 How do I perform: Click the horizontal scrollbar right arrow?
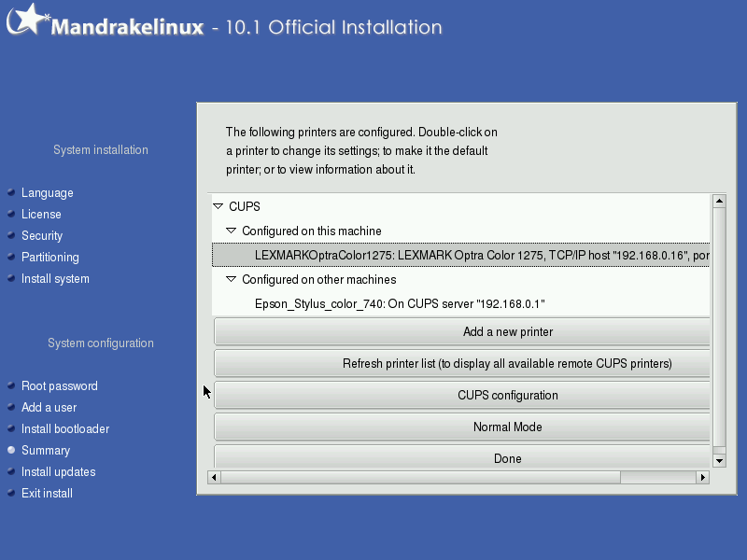[x=703, y=477]
